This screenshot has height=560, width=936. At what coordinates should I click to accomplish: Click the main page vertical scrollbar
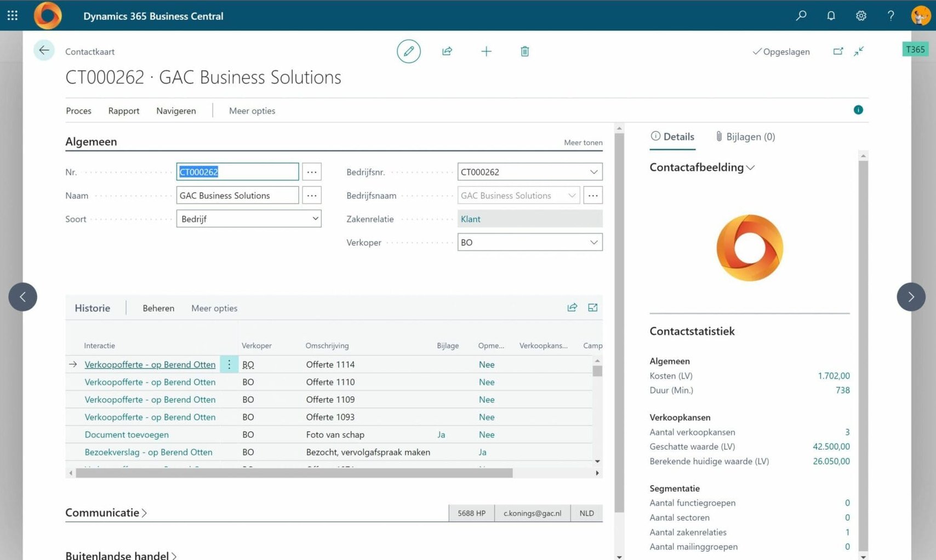[x=619, y=323]
